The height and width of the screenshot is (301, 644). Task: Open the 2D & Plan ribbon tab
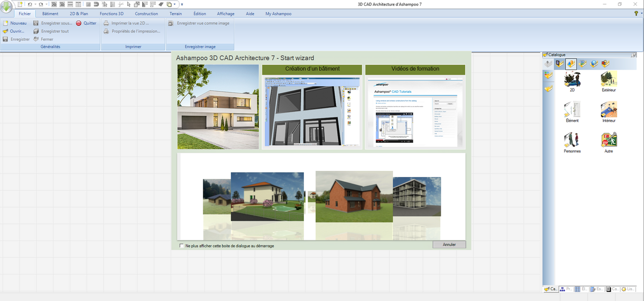point(79,13)
